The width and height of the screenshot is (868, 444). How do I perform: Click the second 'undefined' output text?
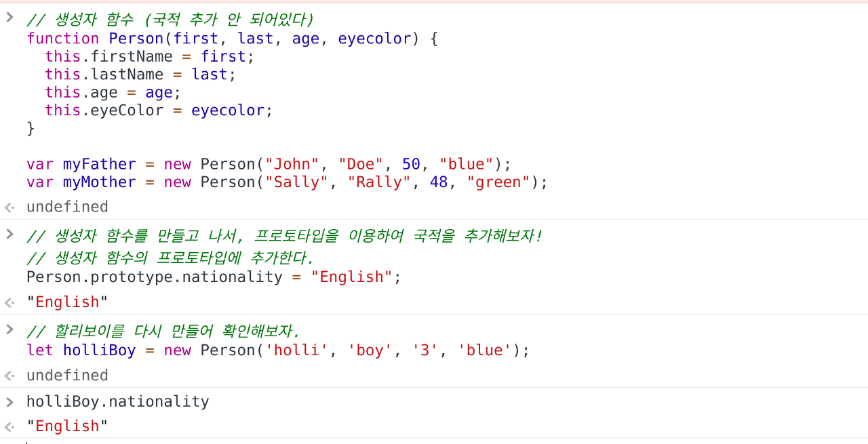click(67, 375)
